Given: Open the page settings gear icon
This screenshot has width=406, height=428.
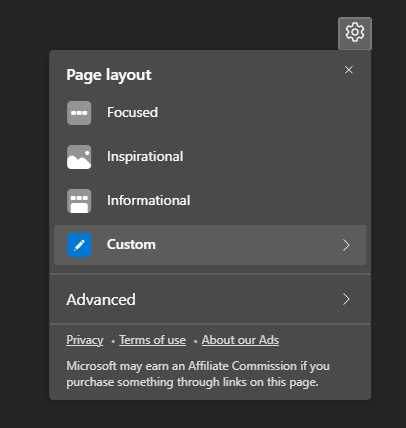Looking at the screenshot, I should [355, 33].
